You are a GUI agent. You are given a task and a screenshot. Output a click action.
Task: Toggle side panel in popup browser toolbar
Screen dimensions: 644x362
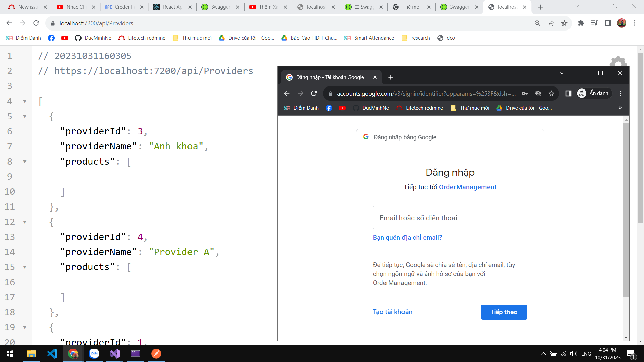click(568, 94)
